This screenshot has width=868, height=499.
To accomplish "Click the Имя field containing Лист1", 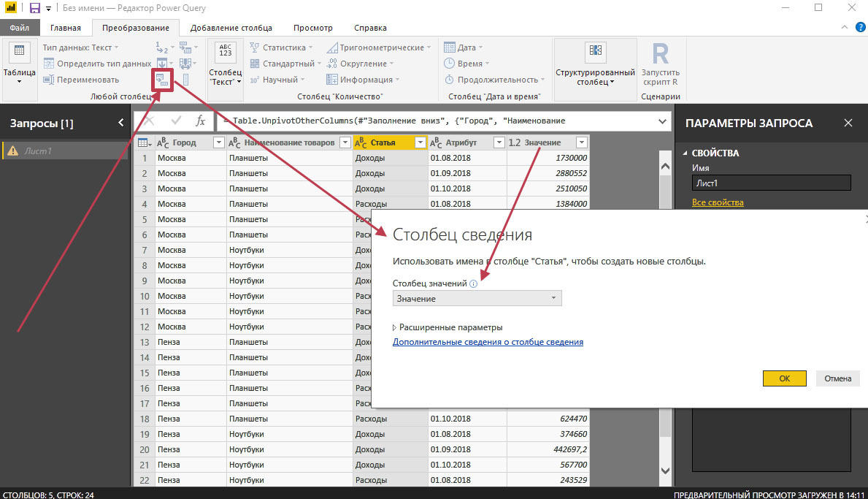I will [771, 183].
